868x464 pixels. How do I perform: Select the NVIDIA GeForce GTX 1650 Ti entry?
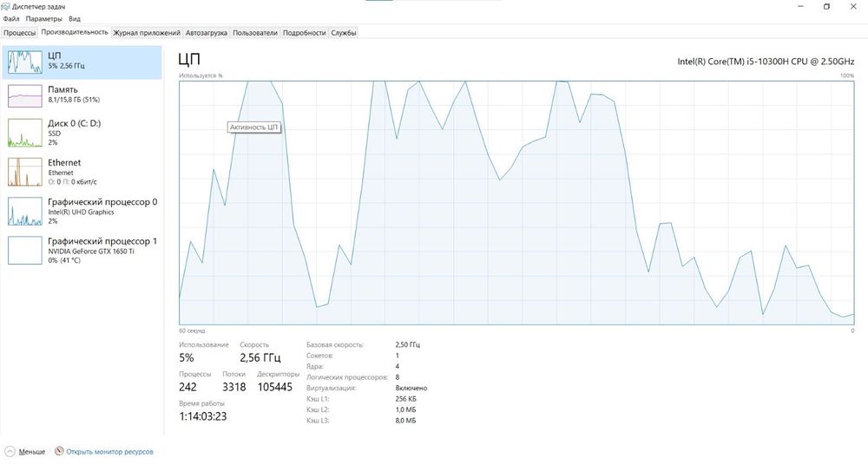click(82, 251)
